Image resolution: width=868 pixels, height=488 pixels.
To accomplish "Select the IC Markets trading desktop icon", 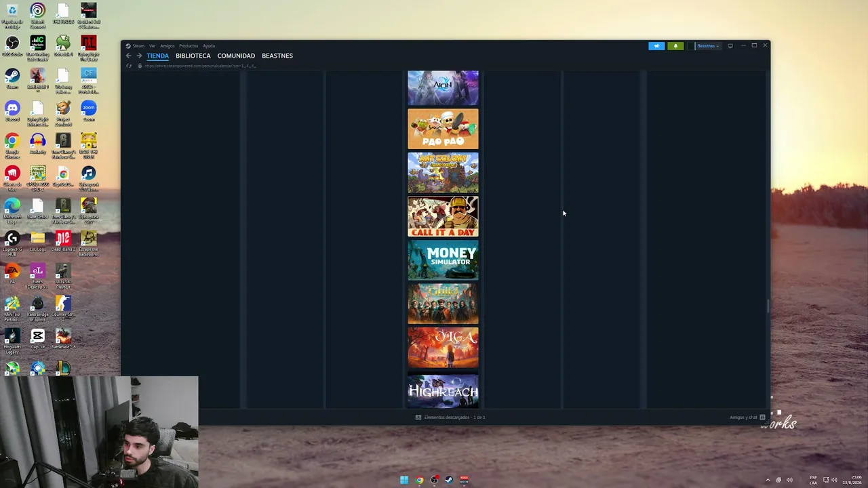I will click(x=37, y=47).
